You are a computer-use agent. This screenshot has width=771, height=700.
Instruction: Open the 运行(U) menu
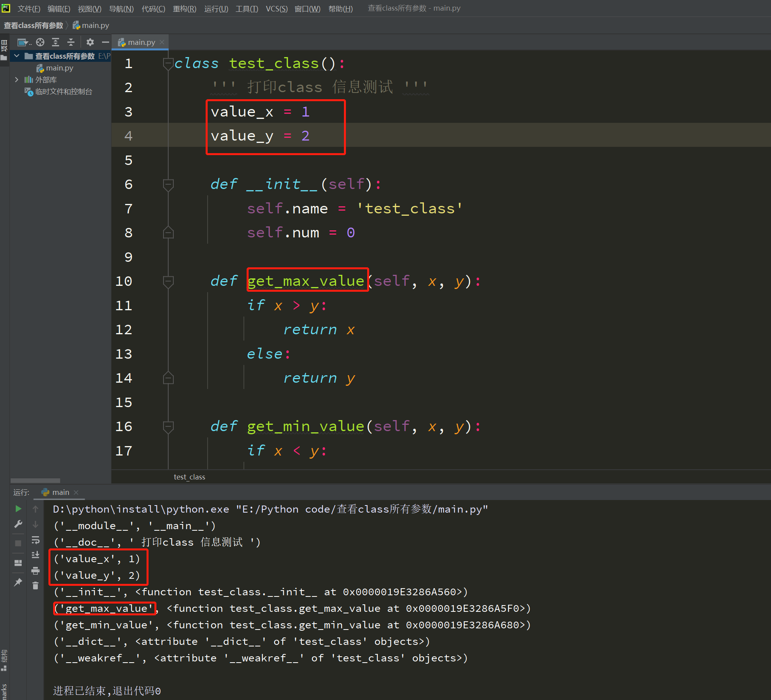pyautogui.click(x=216, y=9)
